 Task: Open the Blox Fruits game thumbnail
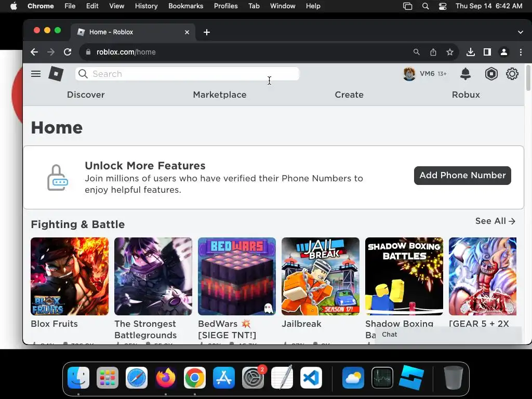(x=70, y=276)
